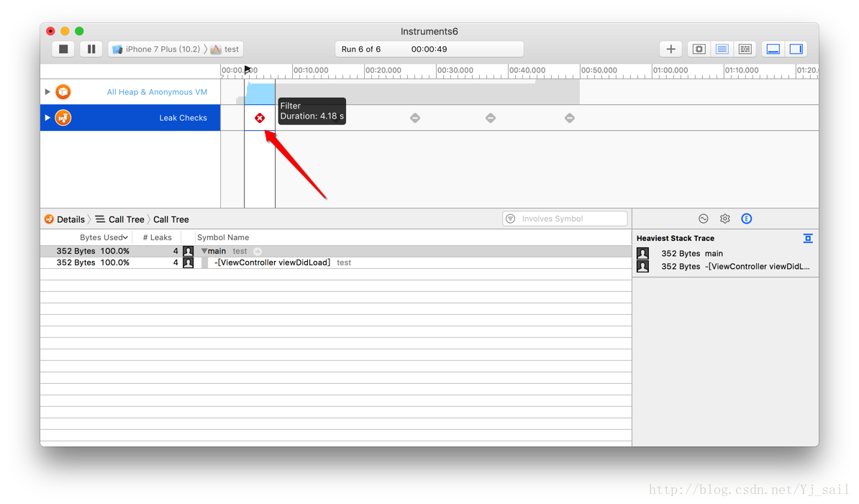The height and width of the screenshot is (504, 859).
Task: Click the playhead at timeline start
Action: 247,70
